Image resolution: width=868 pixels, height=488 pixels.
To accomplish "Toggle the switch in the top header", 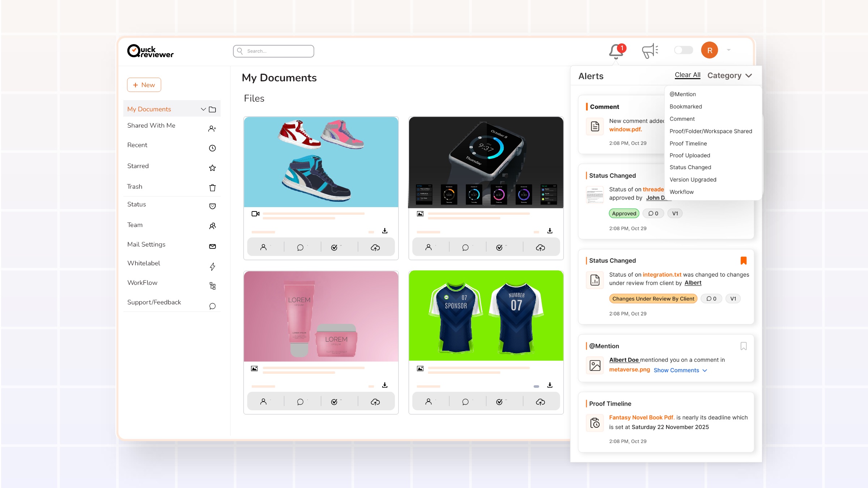I will [x=683, y=50].
